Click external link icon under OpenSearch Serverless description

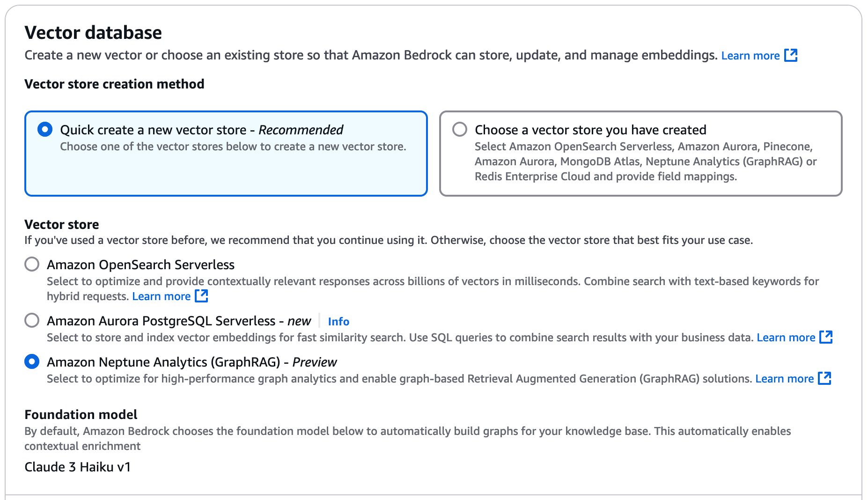201,296
